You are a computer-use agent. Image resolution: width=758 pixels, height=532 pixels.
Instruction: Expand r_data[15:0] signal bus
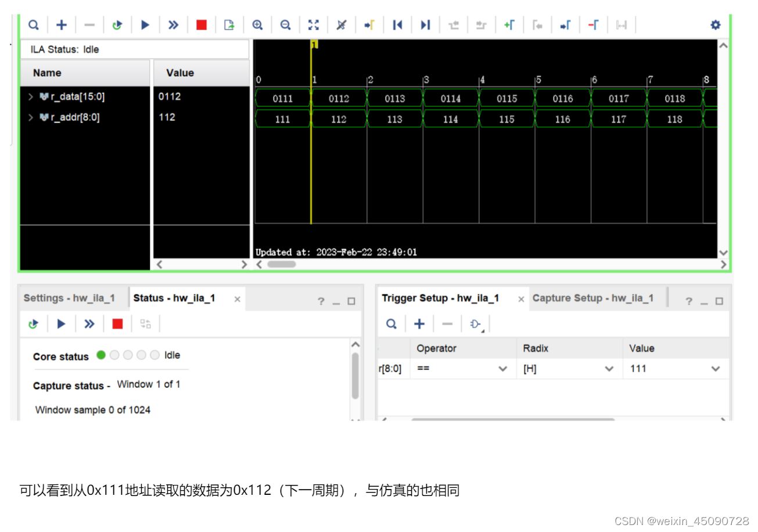[x=31, y=97]
